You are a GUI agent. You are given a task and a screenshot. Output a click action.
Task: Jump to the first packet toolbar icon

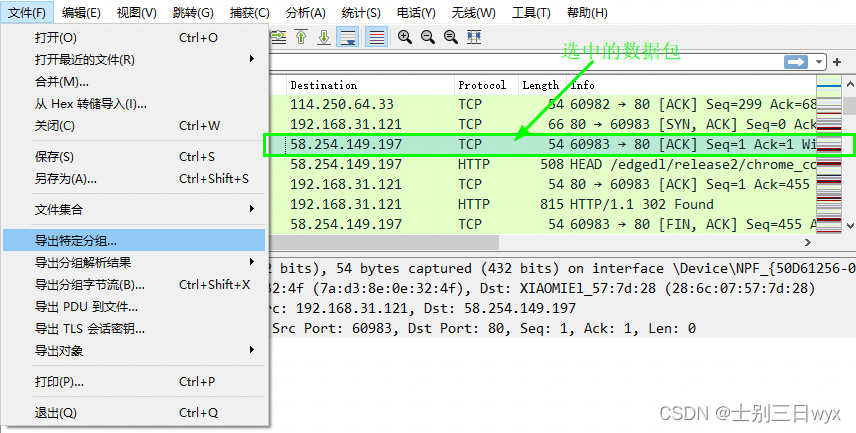(x=301, y=37)
